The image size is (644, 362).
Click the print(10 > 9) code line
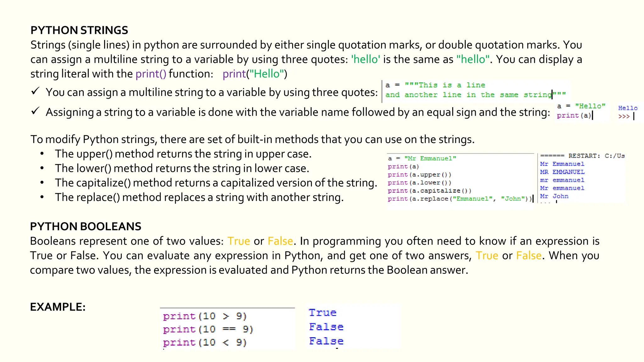pyautogui.click(x=205, y=316)
